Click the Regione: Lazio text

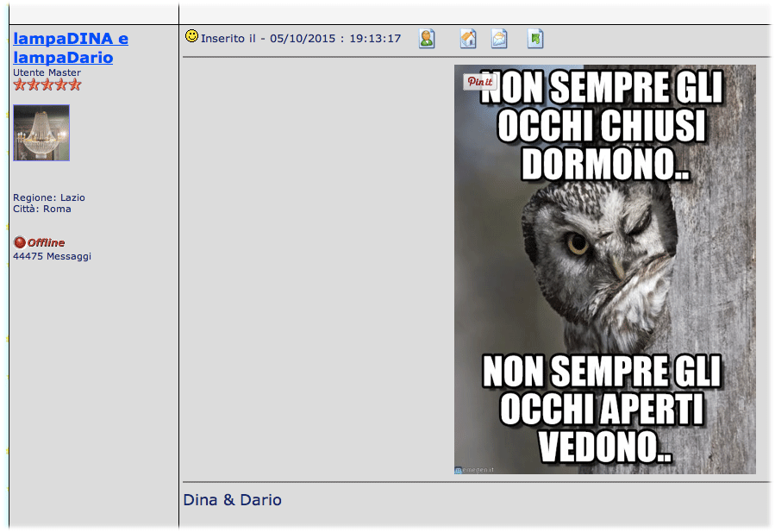tap(49, 197)
